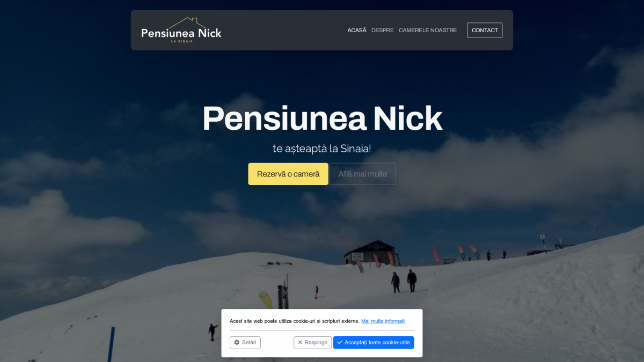Image resolution: width=644 pixels, height=362 pixels.
Task: Go to the ACASĂ menu item
Action: (357, 30)
